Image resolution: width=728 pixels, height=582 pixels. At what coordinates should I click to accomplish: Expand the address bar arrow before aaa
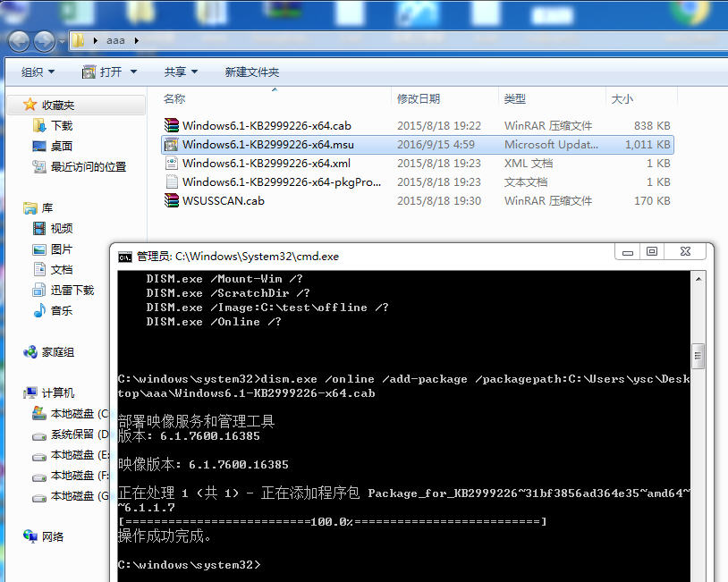(x=95, y=40)
